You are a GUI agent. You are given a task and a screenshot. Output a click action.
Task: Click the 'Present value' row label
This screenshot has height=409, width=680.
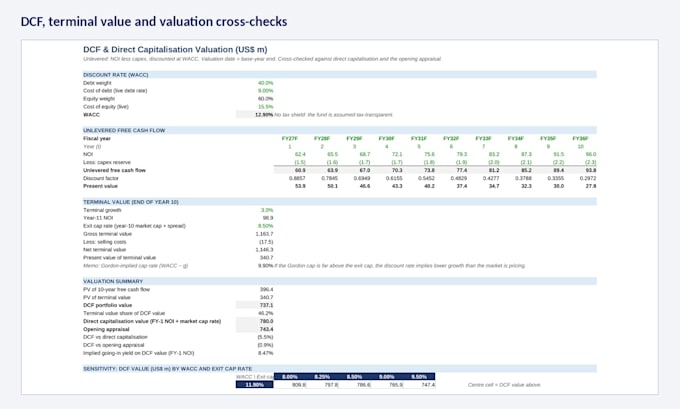[x=100, y=186]
